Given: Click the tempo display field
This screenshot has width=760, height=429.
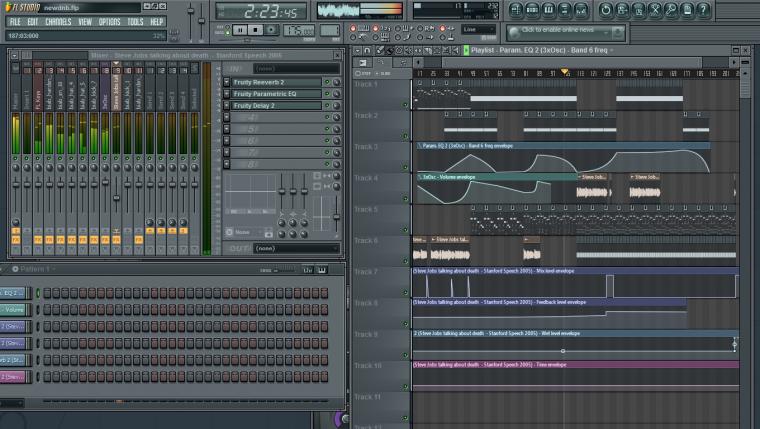Looking at the screenshot, I should tap(299, 30).
